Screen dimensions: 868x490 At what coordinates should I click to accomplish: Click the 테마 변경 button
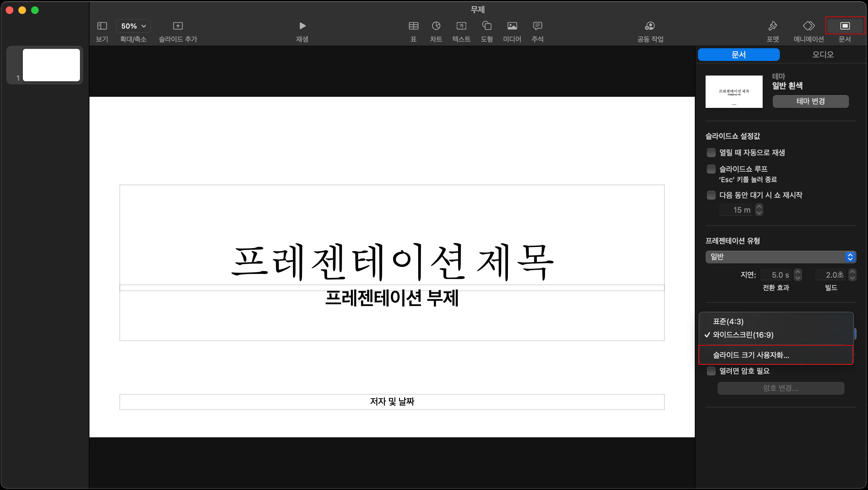[x=810, y=101]
